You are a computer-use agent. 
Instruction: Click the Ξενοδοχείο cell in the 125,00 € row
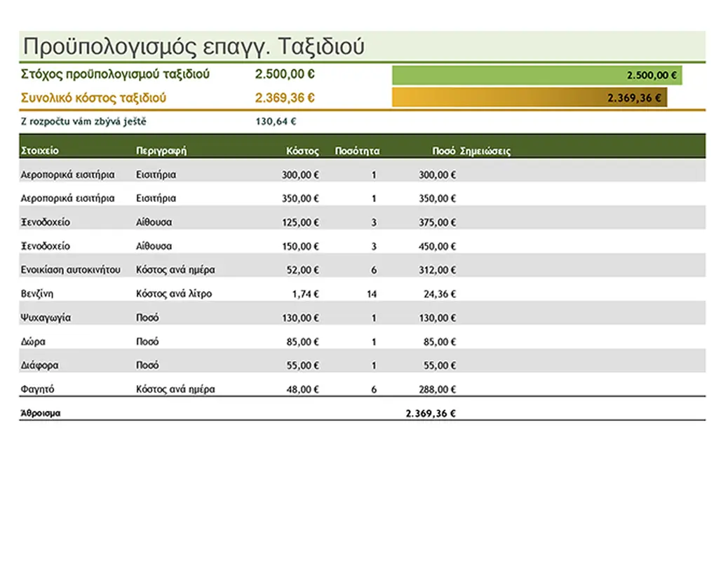(x=46, y=222)
